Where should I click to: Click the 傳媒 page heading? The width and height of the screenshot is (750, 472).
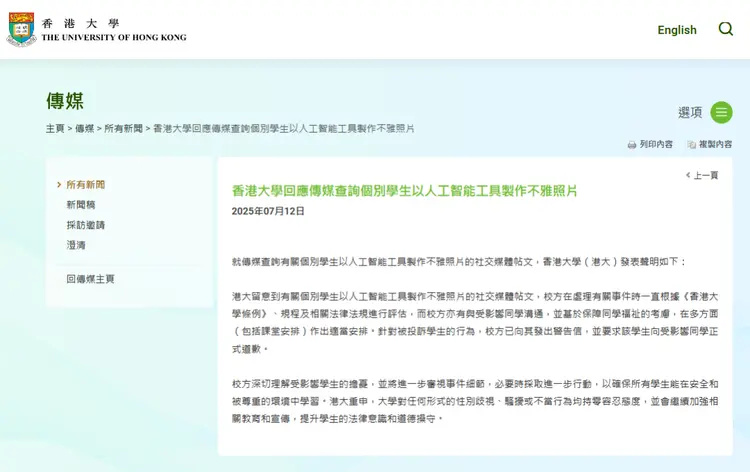tap(65, 101)
